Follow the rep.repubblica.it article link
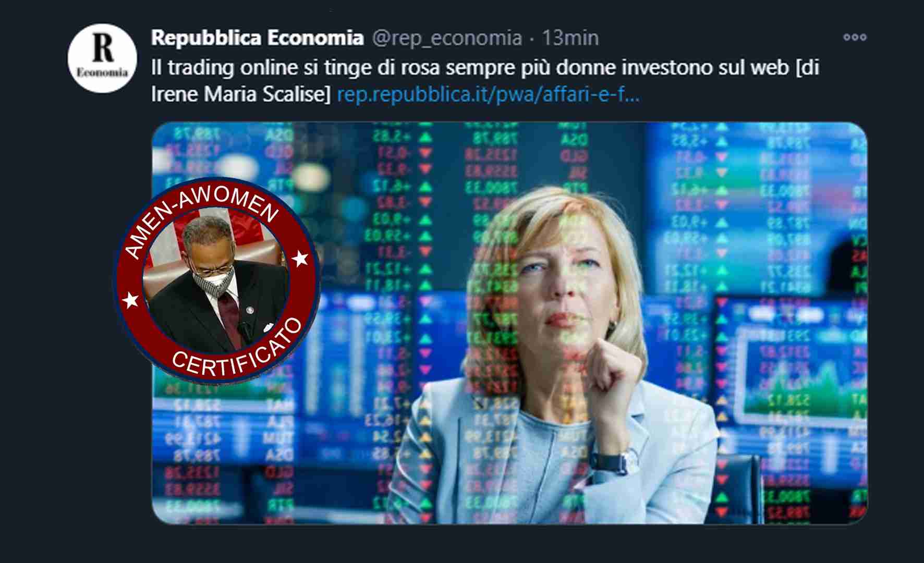924x563 pixels. 488,94
